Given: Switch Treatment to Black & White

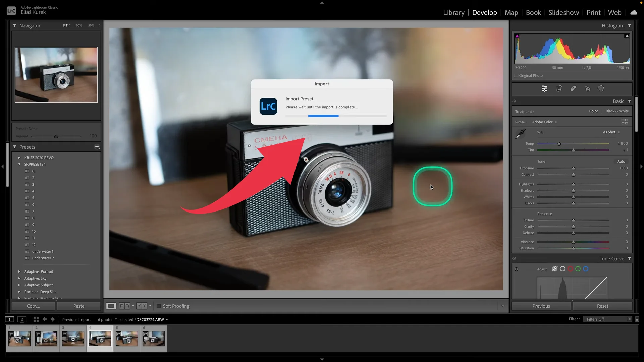Looking at the screenshot, I should point(617,111).
